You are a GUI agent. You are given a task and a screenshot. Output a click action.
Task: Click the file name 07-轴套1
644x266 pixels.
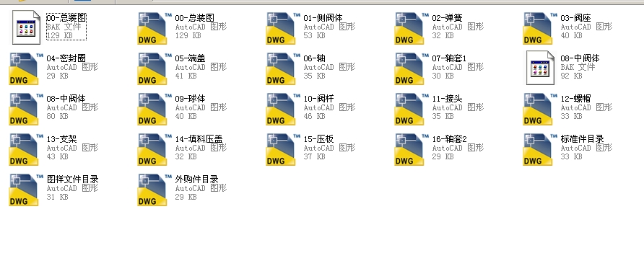pos(449,58)
